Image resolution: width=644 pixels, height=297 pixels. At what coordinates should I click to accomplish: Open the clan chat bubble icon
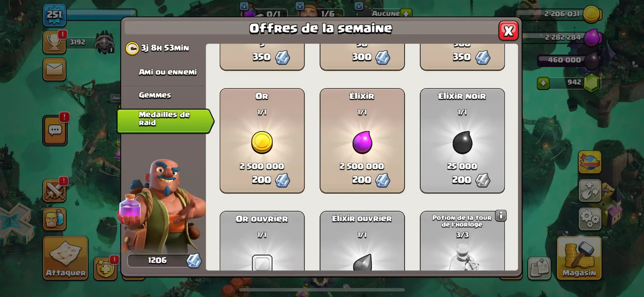[55, 131]
